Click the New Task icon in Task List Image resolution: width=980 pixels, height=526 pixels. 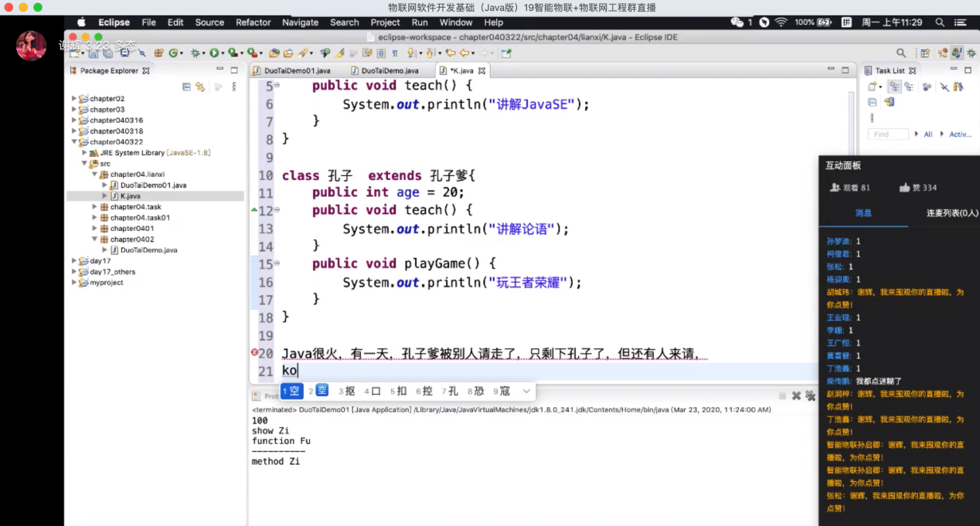pos(872,87)
